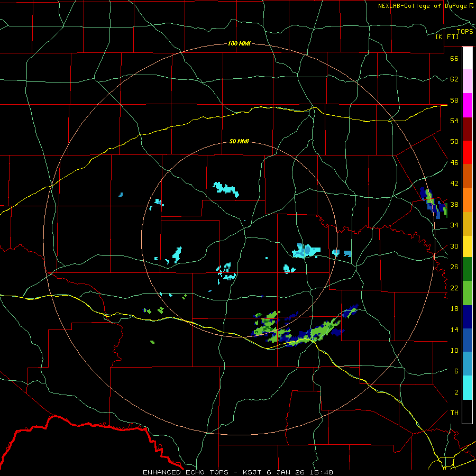Click the cyan echo north of radar center
Image resolution: width=476 pixels, height=476 pixels.
pyautogui.click(x=226, y=189)
